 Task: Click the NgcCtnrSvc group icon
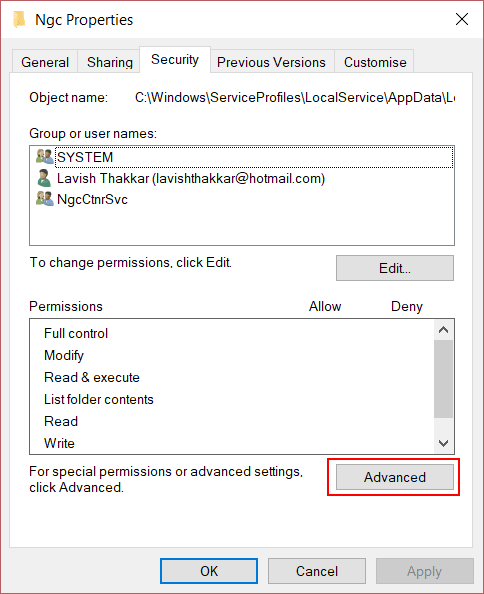(45, 199)
